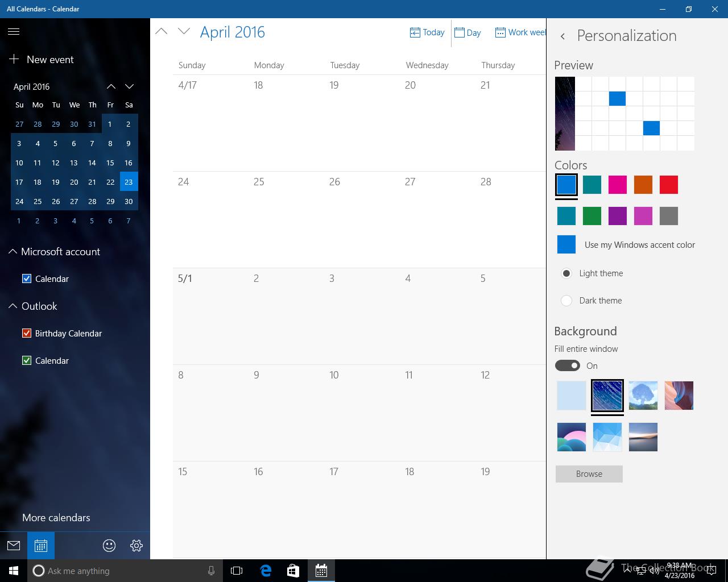Screen dimensions: 728x582
Task: Select the red accent color swatch
Action: click(x=669, y=185)
